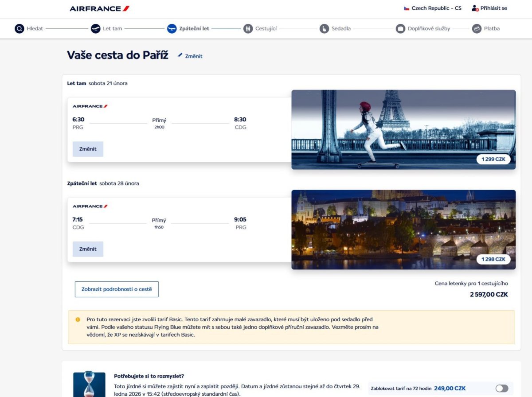Click the Cestující passengers step icon

(x=248, y=29)
